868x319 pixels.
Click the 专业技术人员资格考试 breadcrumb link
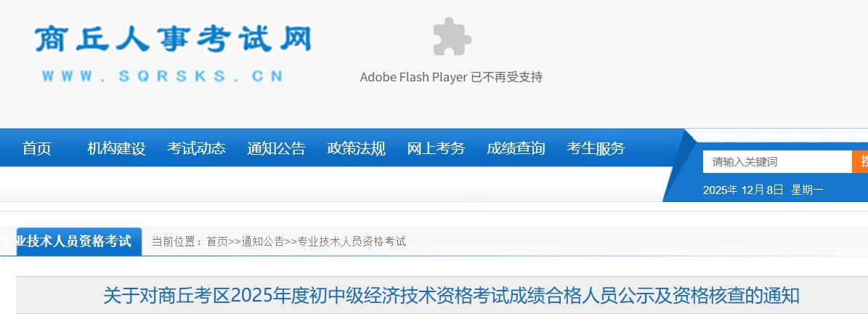352,241
